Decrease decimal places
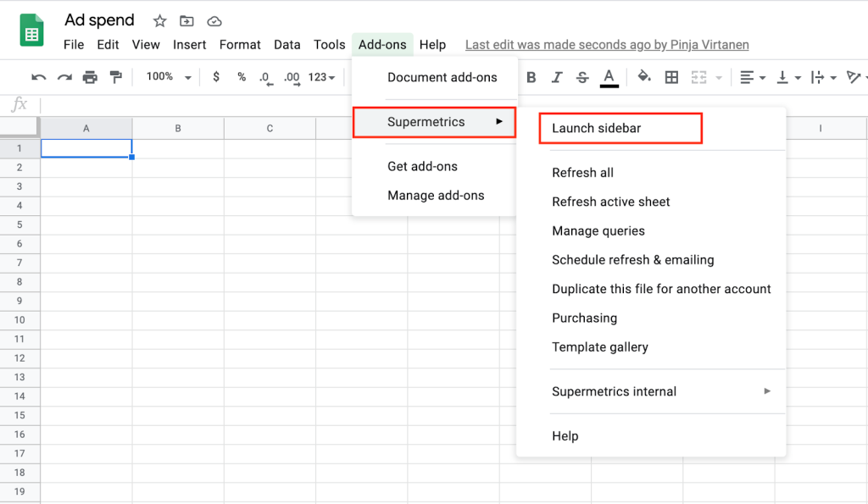 (x=265, y=78)
